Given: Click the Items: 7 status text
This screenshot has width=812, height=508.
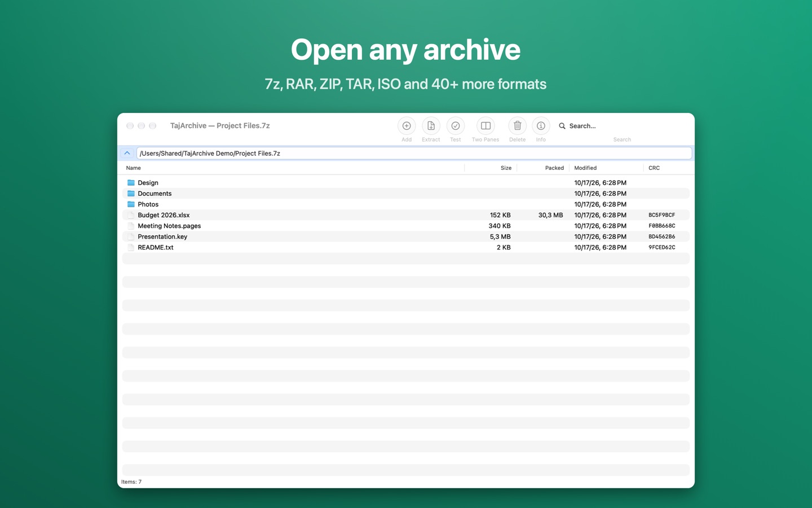Looking at the screenshot, I should (131, 482).
